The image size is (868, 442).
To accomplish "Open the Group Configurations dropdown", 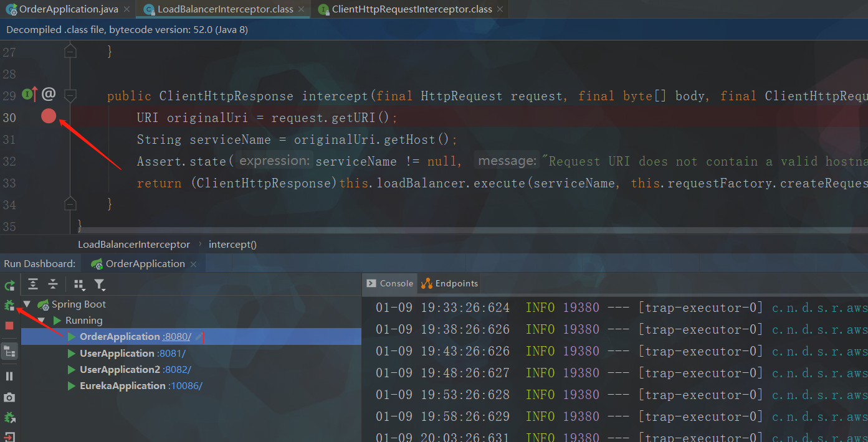I will pos(79,284).
